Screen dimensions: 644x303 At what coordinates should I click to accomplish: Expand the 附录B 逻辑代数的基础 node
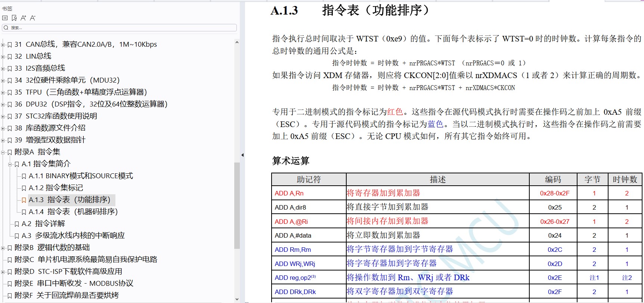coord(3,248)
